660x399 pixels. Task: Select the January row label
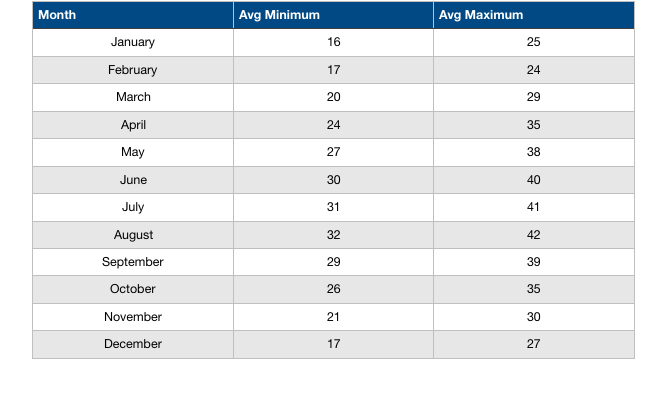pyautogui.click(x=133, y=43)
